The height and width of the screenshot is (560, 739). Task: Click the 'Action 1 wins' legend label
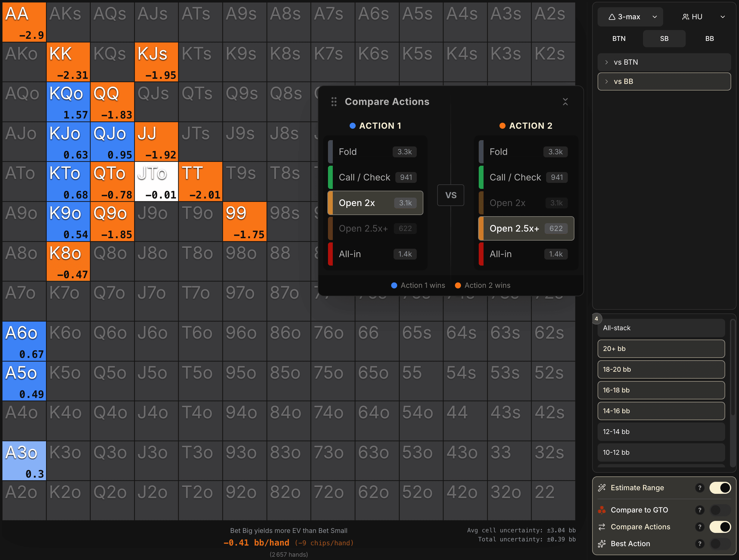pos(423,285)
